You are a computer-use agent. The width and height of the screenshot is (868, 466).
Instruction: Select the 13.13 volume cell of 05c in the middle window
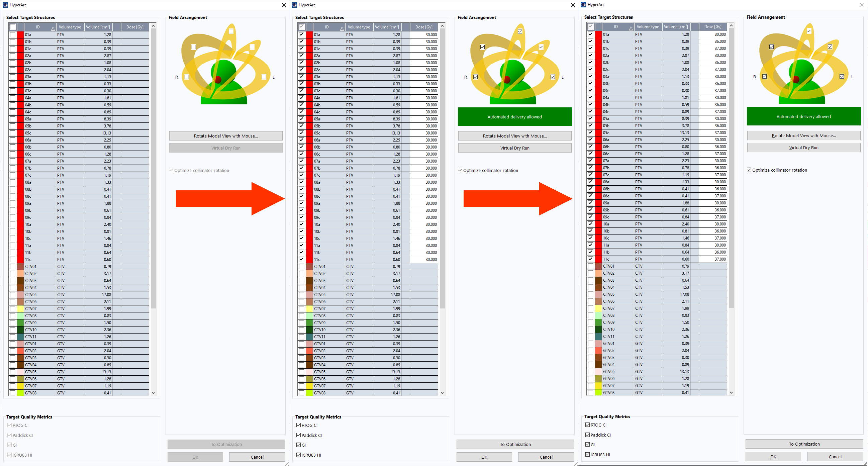click(x=387, y=133)
